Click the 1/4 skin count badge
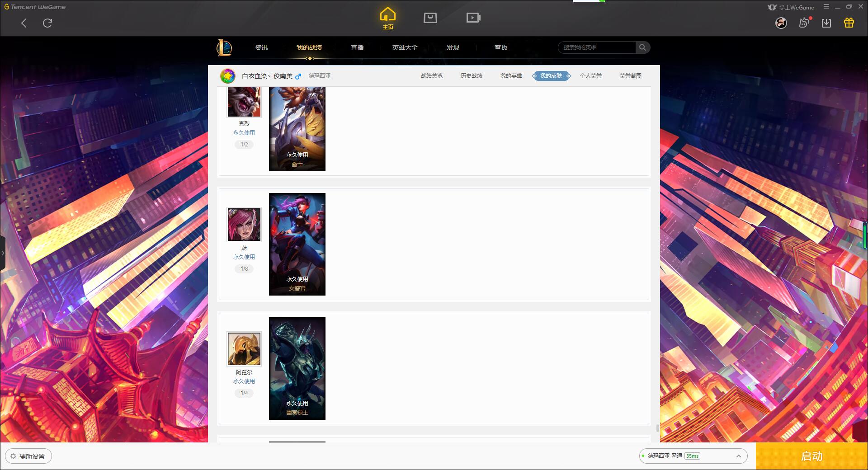 click(x=244, y=393)
